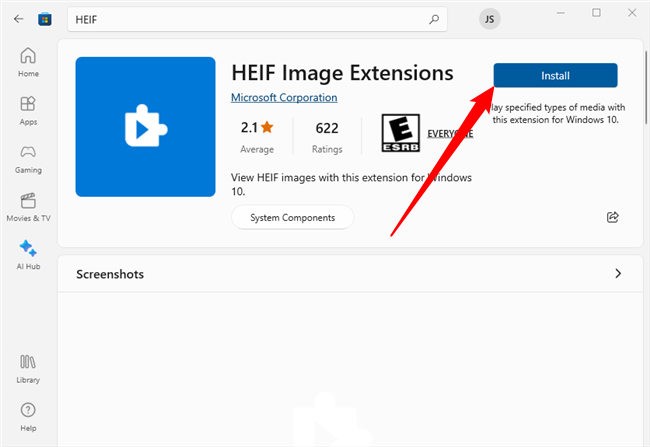Screen dimensions: 650x447
Task: Maximize the Microsoft Store window
Action: point(596,13)
